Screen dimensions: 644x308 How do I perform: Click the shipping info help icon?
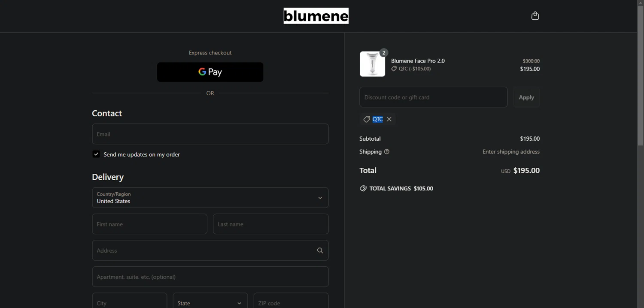click(386, 152)
